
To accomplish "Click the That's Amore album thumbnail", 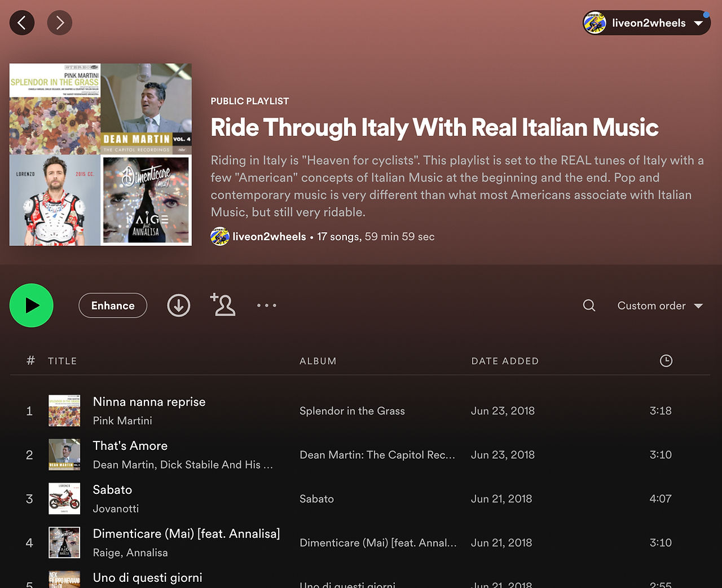I will [x=64, y=454].
